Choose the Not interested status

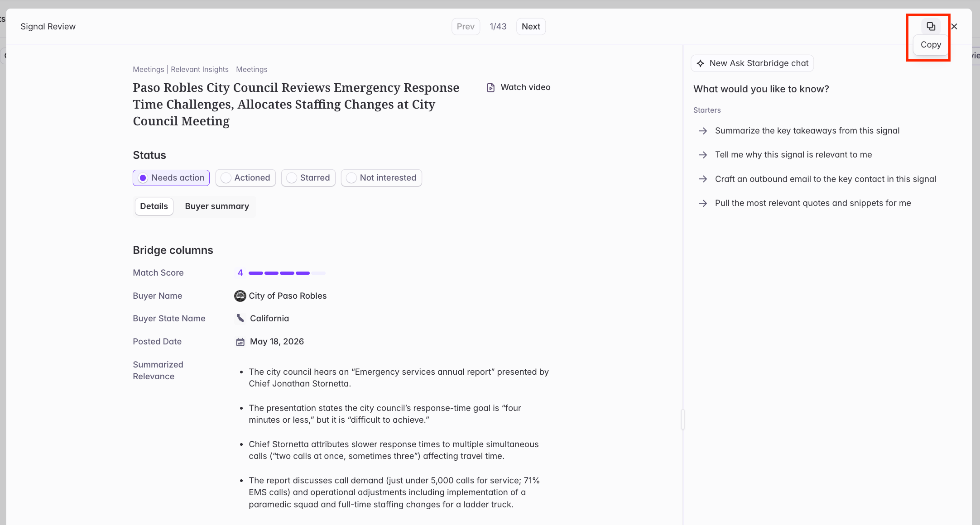coord(381,178)
